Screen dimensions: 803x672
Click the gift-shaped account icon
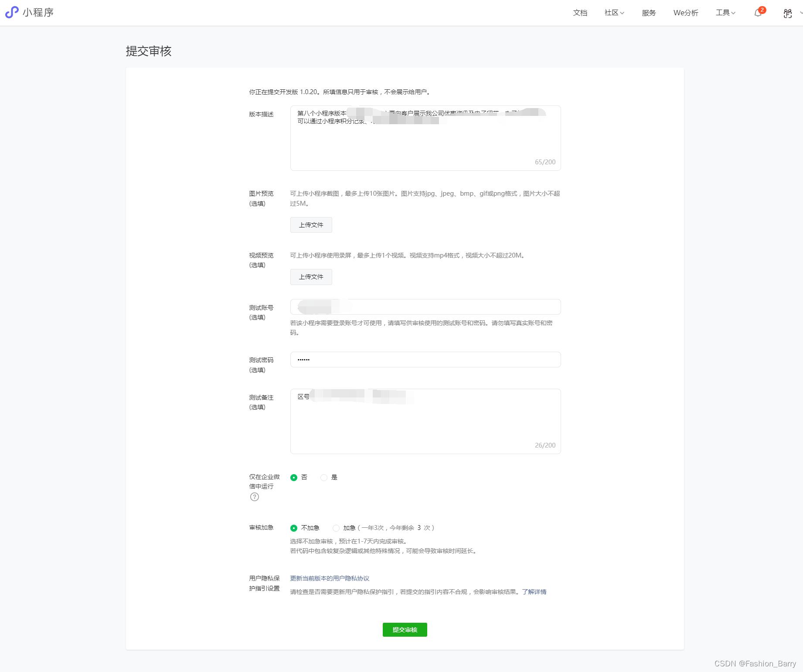(787, 13)
